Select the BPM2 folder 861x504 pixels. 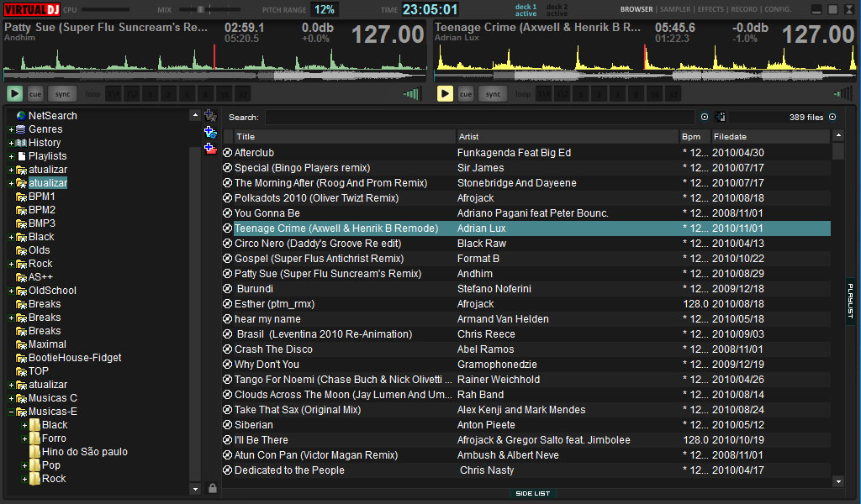point(42,210)
